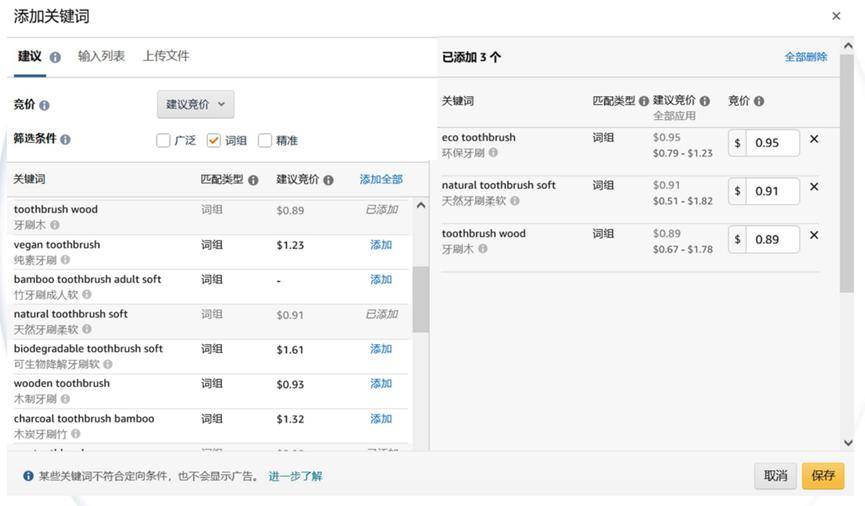This screenshot has height=506, width=865.
Task: Remove natural toothbrush soft with X icon
Action: (813, 187)
